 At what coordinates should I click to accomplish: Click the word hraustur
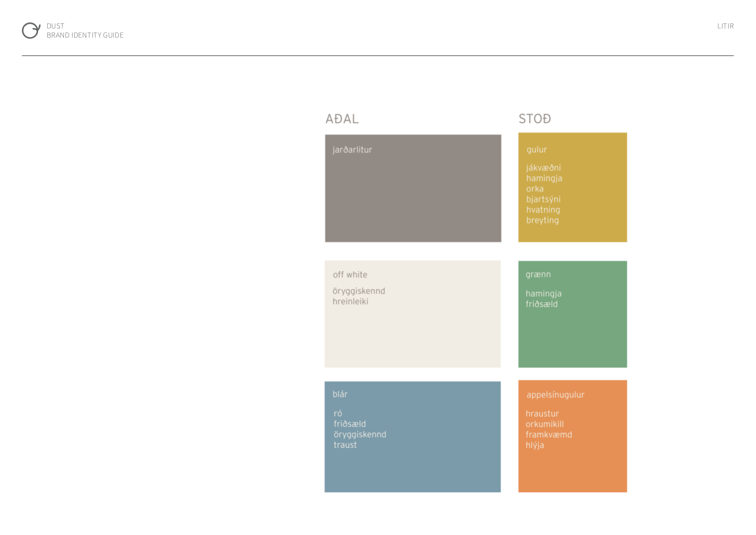tap(542, 414)
